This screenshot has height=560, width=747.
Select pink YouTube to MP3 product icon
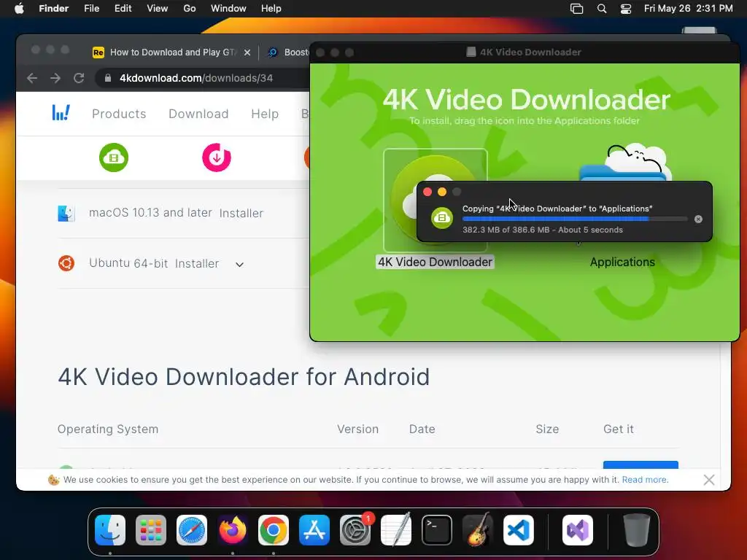tap(217, 157)
